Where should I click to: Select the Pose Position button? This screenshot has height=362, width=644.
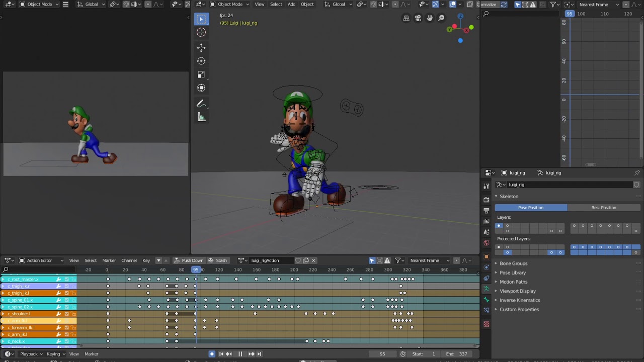click(531, 208)
